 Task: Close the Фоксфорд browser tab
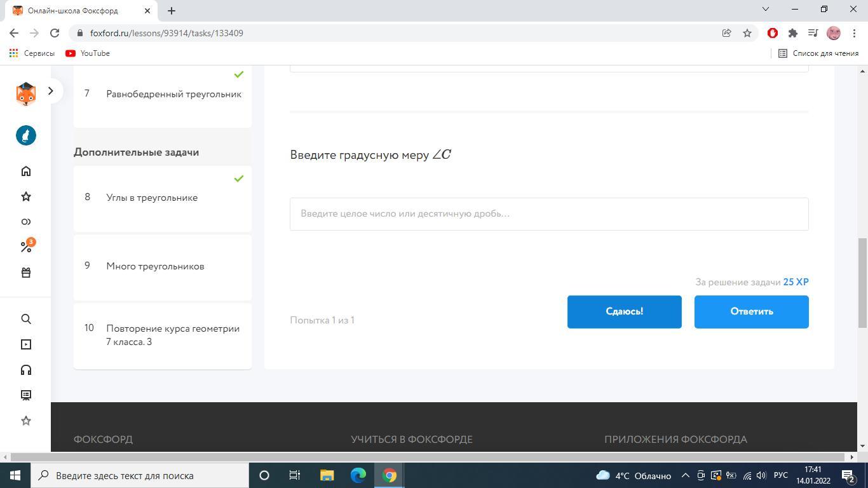click(x=148, y=11)
